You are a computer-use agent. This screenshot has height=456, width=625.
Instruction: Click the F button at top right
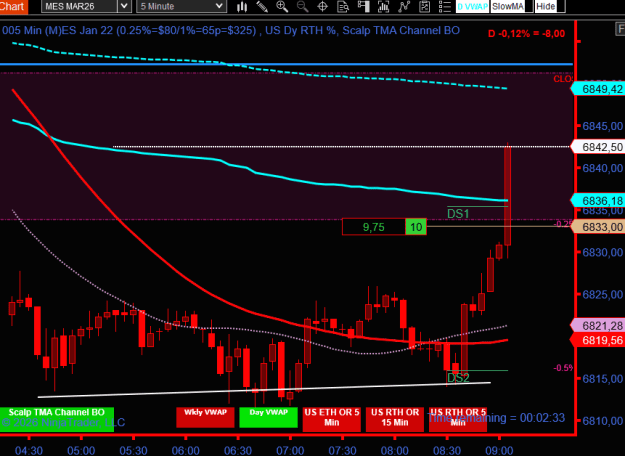click(620, 29)
